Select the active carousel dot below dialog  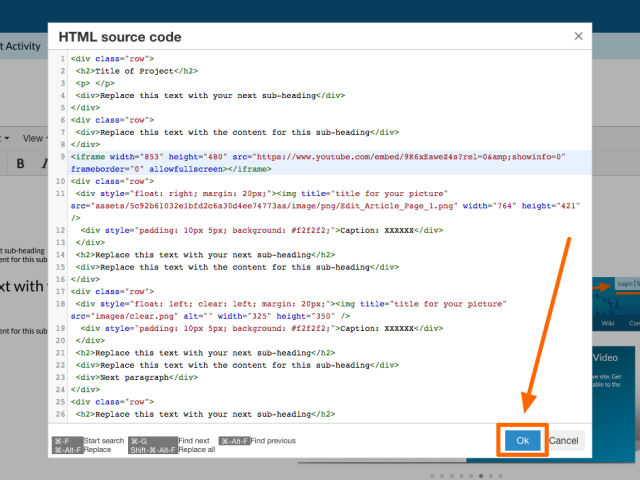click(x=481, y=476)
